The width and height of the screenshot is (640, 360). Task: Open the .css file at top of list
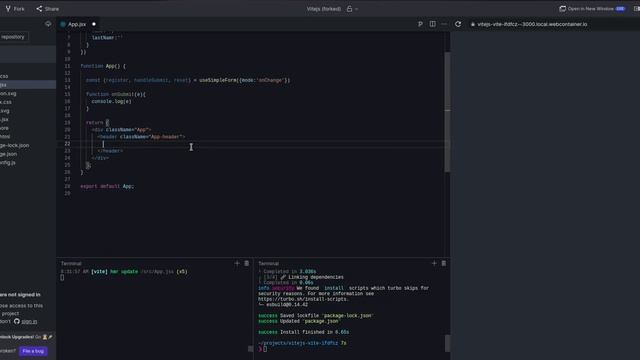pos(5,76)
